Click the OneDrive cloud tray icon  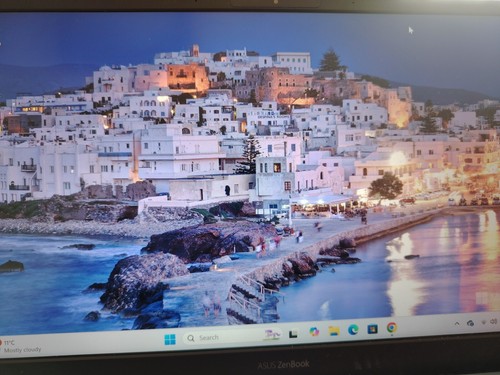471,323
